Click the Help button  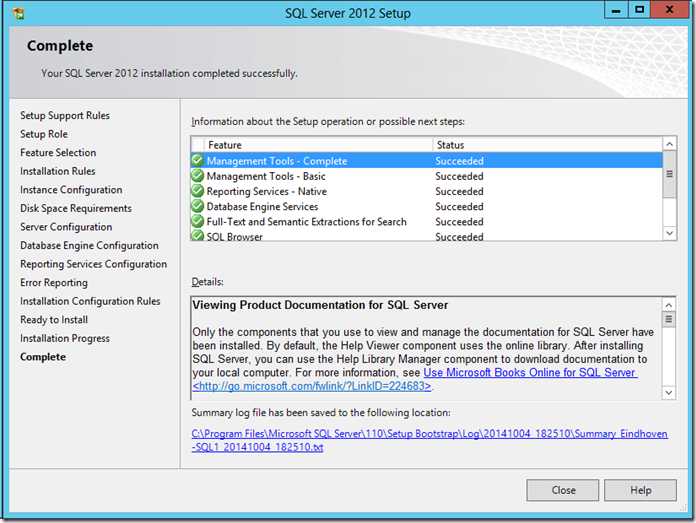[x=641, y=490]
